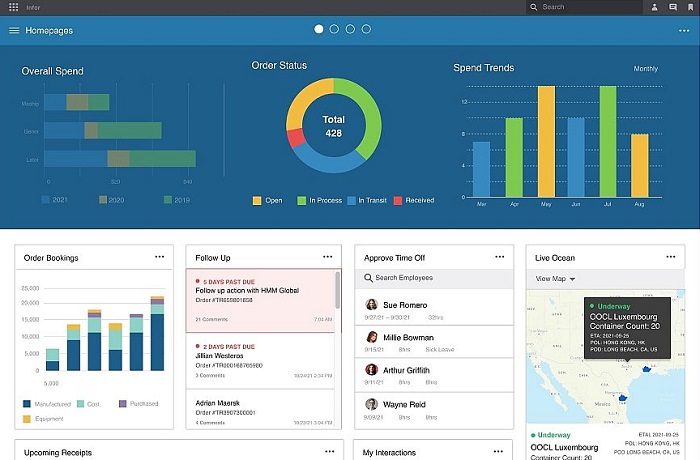Open My Interactions widget options ellipsis
The image size is (700, 460).
click(x=498, y=452)
